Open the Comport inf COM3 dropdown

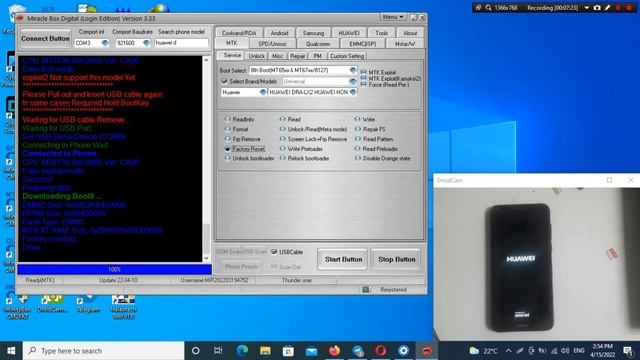point(105,43)
